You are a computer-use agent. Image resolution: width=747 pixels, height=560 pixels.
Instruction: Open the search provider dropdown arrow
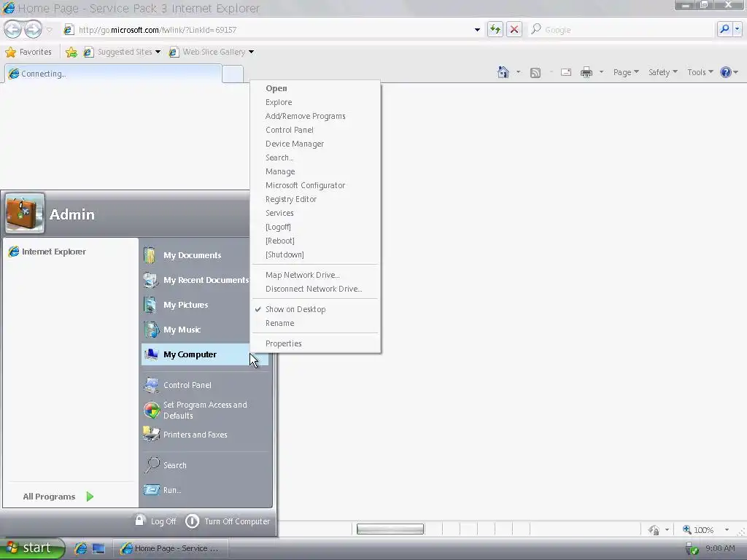point(737,29)
